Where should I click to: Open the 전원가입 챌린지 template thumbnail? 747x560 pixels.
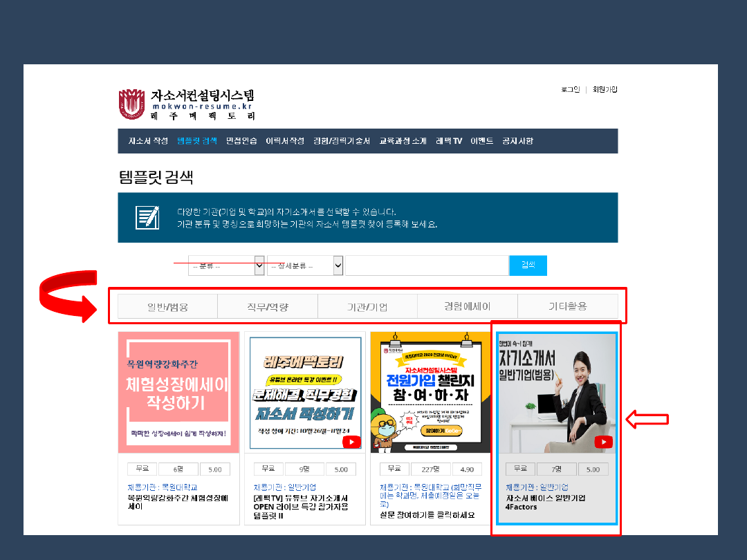430,393
